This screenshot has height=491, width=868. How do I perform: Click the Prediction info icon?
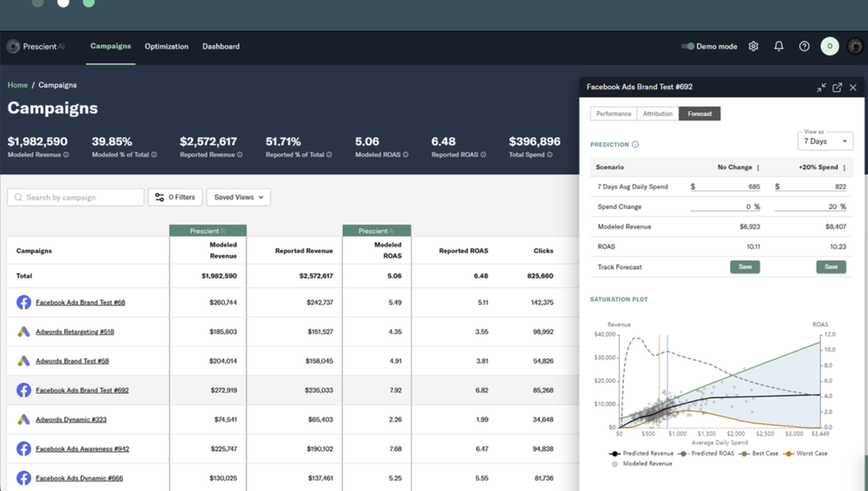(x=635, y=145)
